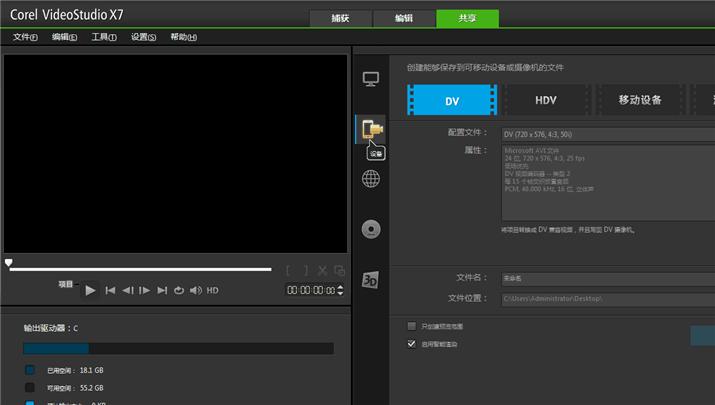Image resolution: width=715 pixels, height=405 pixels.
Task: Select the Computer output category icon
Action: tap(371, 78)
